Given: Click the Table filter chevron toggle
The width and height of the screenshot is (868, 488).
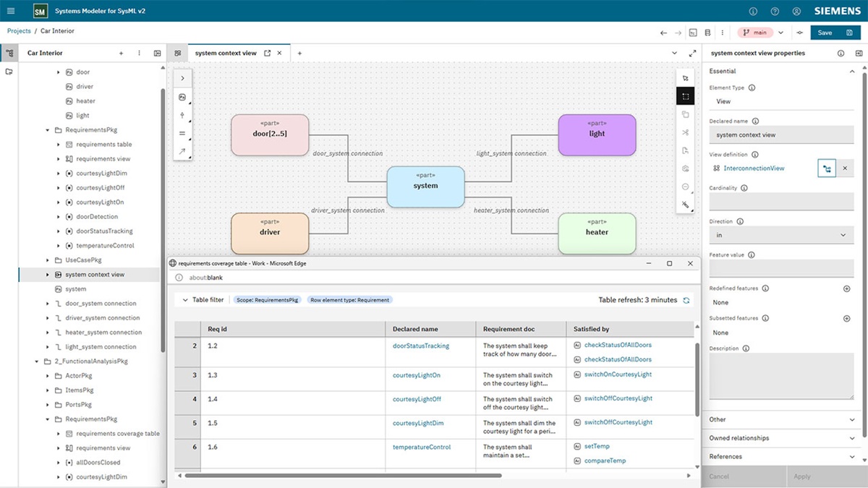Looking at the screenshot, I should (x=186, y=299).
